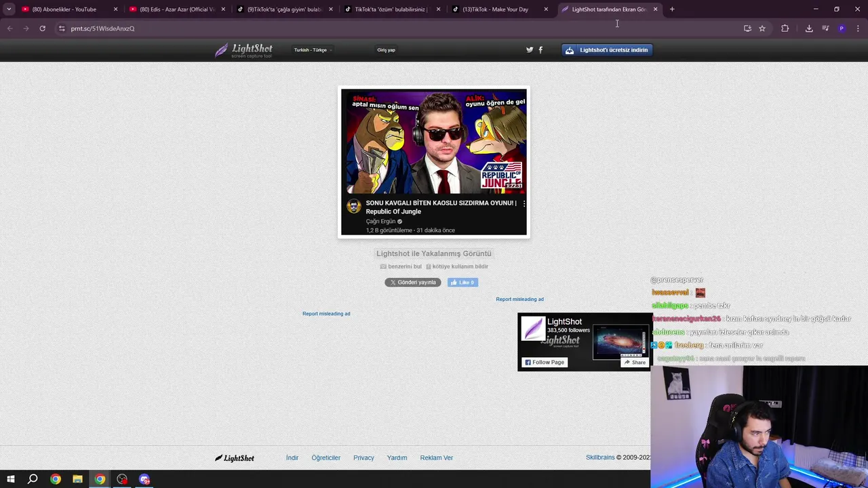Go back using the browser back arrow

coord(9,28)
